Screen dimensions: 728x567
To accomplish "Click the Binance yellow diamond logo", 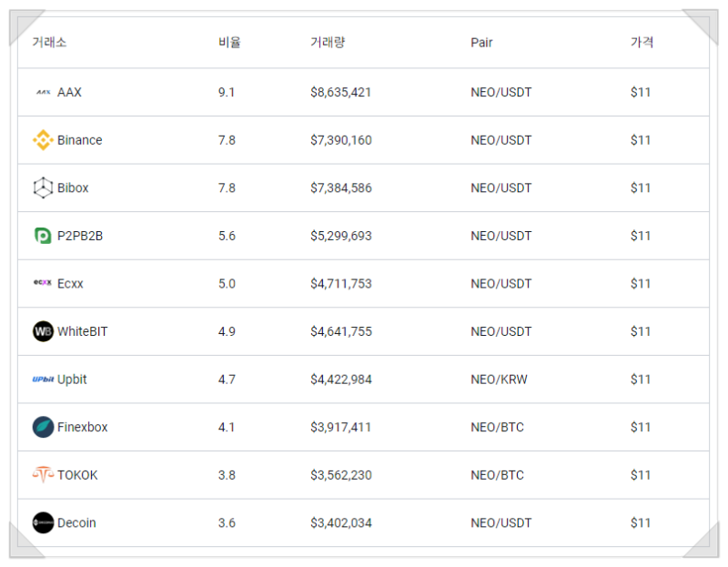I will pyautogui.click(x=43, y=140).
